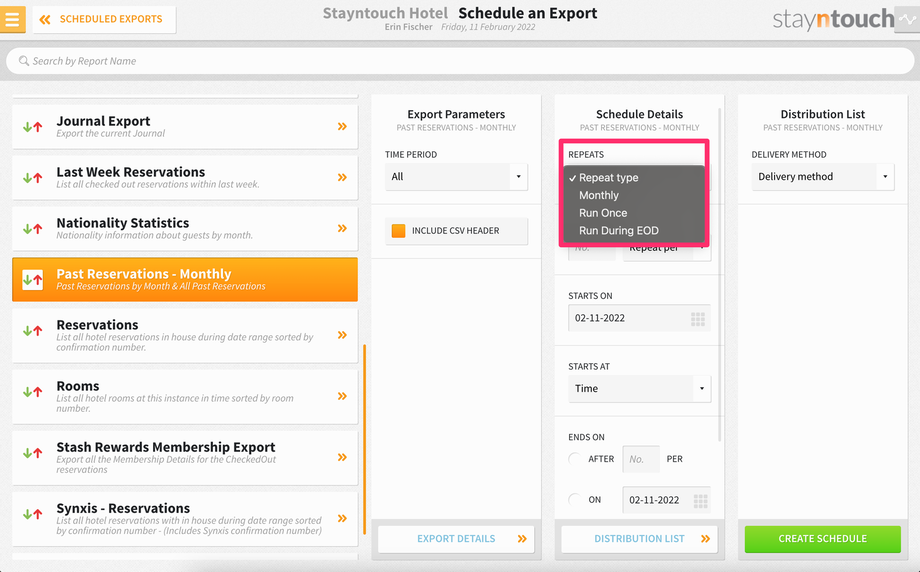The image size is (920, 572).
Task: Focus the Search by Report Name field
Action: coord(460,61)
